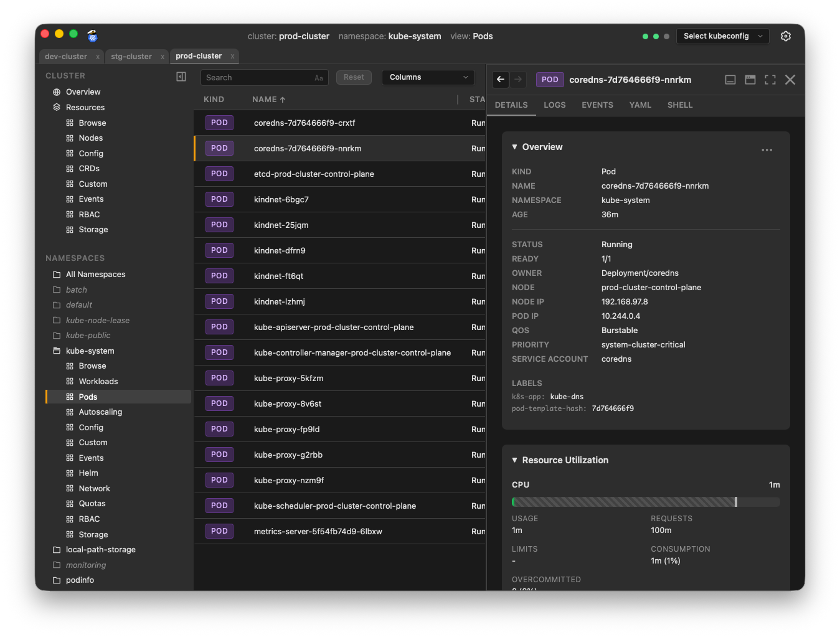Open the Columns dropdown
This screenshot has height=637, width=840.
click(428, 77)
